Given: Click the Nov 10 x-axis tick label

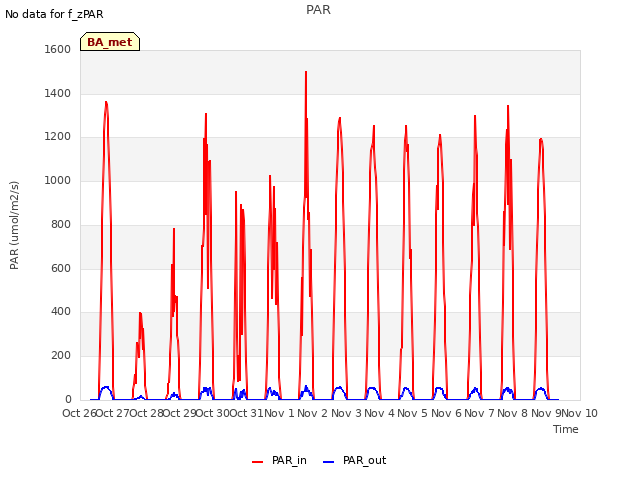Looking at the screenshot, I should point(580,413).
